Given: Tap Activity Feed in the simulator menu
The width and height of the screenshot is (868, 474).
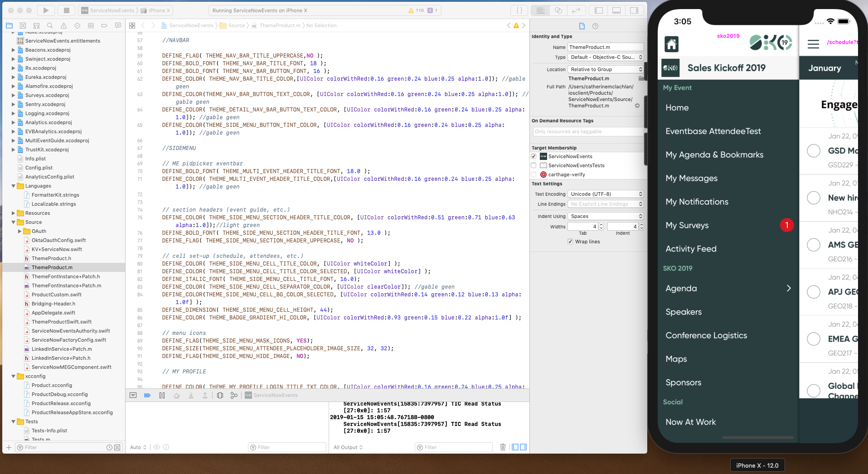Looking at the screenshot, I should click(x=691, y=249).
